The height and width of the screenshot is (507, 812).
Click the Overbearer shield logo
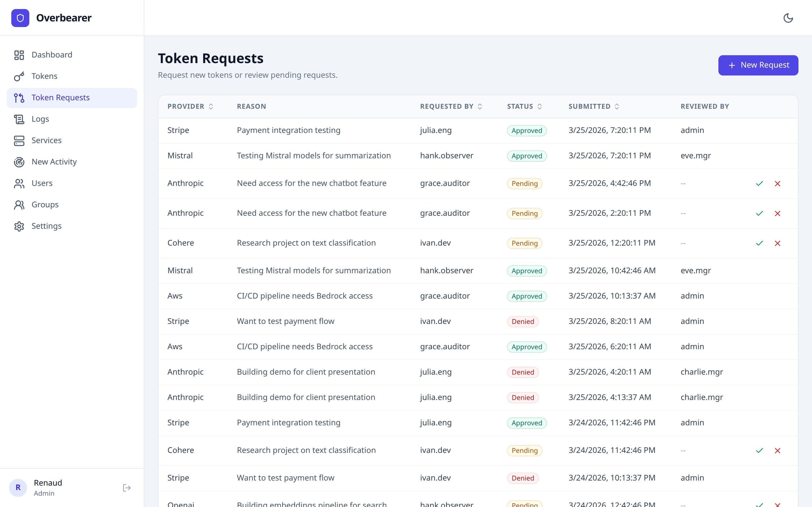coord(20,18)
